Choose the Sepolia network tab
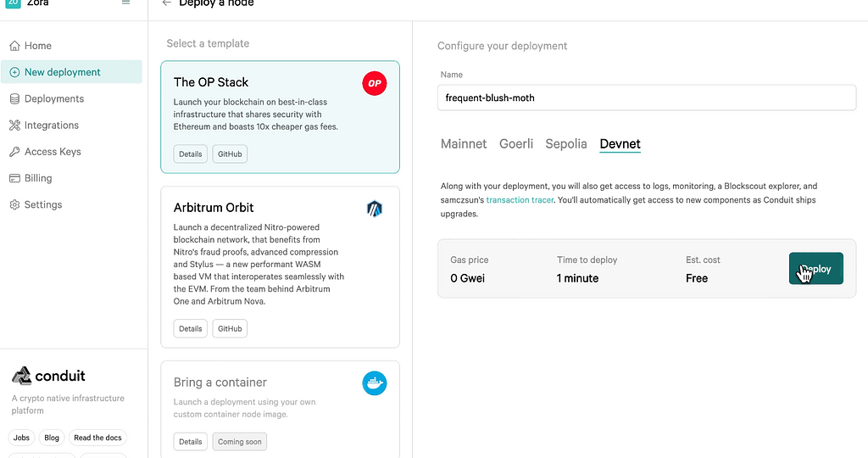868x458 pixels. click(x=566, y=144)
